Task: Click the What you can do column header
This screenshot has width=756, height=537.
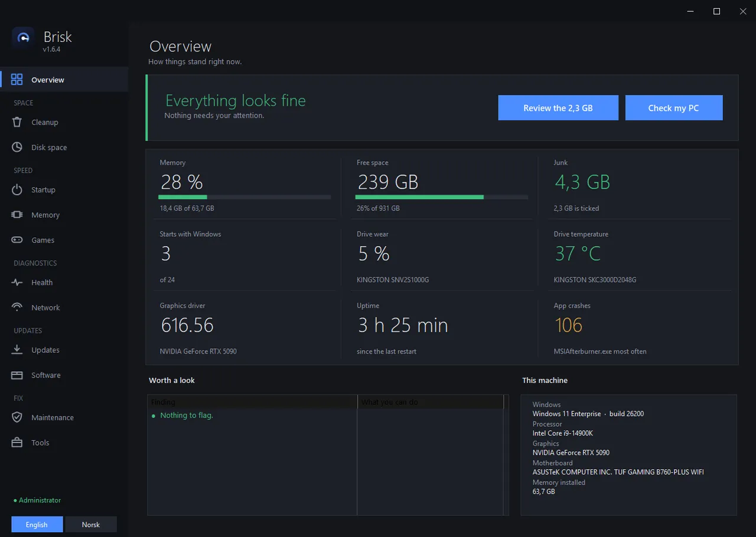Action: 431,402
